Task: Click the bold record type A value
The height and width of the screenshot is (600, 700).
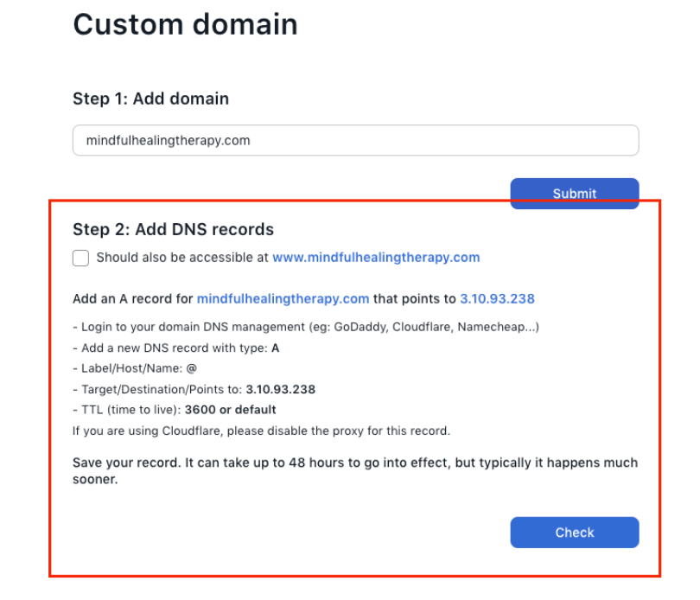Action: coord(275,348)
